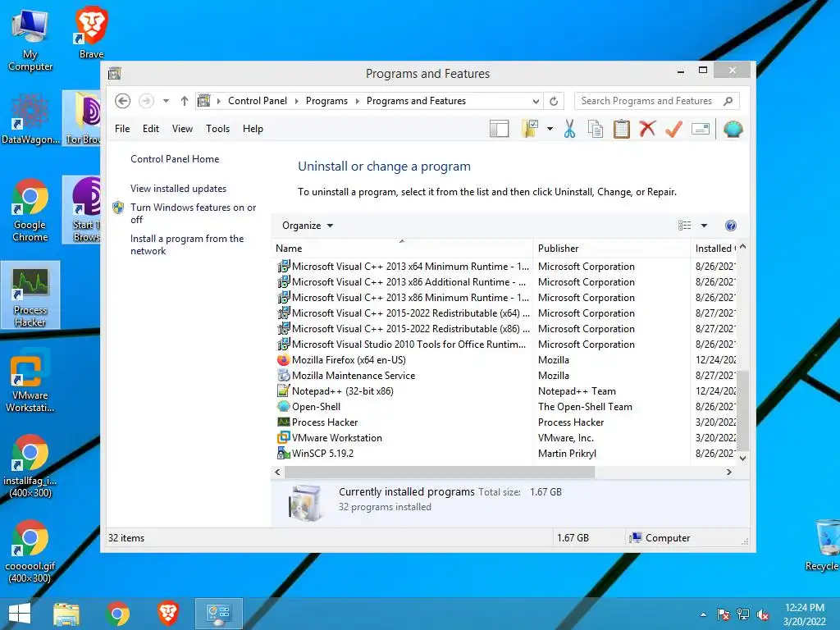This screenshot has height=630, width=840.
Task: Select the Open-Shell program entry
Action: pyautogui.click(x=316, y=407)
